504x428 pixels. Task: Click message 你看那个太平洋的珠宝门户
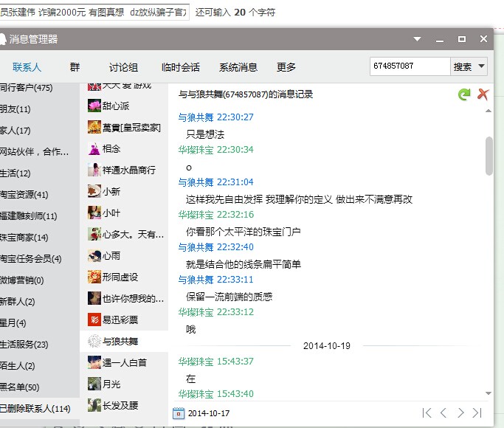point(244,232)
